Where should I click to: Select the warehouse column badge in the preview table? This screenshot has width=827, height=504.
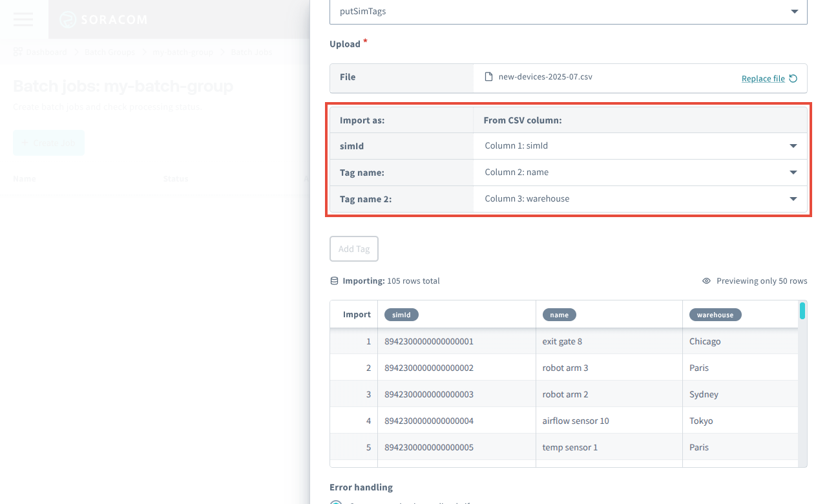coord(715,315)
